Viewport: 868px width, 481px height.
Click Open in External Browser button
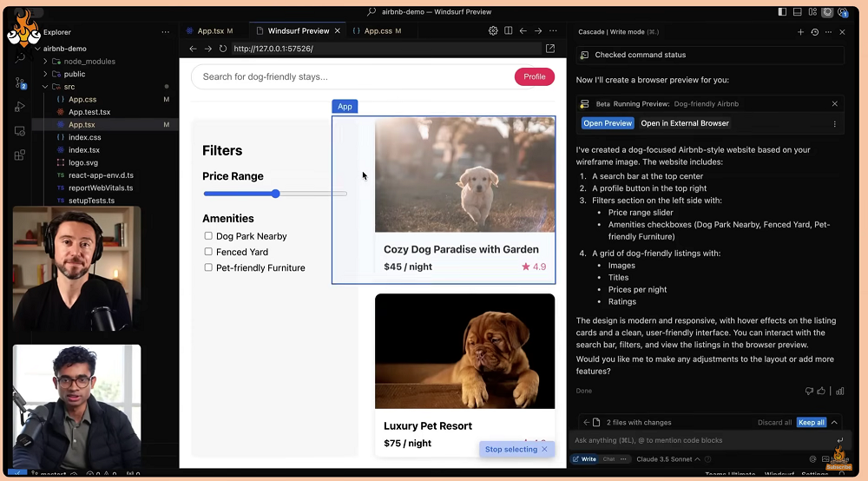coord(685,123)
